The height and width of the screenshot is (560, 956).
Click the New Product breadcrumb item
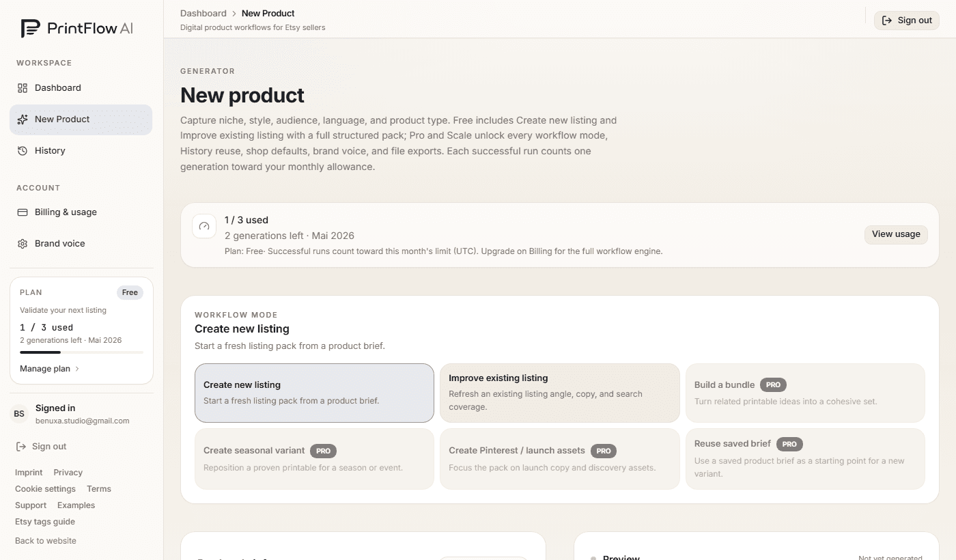coord(268,14)
